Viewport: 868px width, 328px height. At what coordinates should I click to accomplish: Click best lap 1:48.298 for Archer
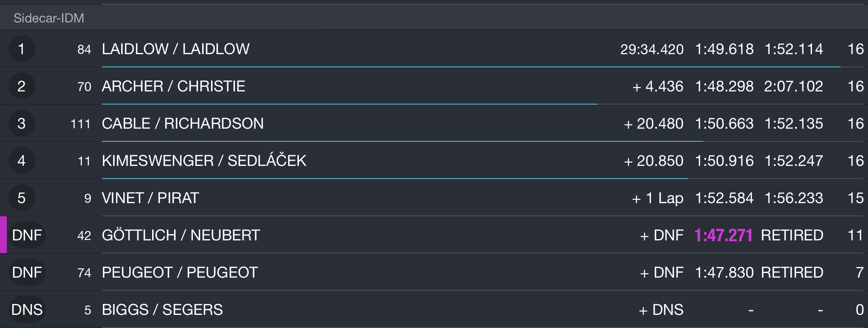[x=724, y=86]
